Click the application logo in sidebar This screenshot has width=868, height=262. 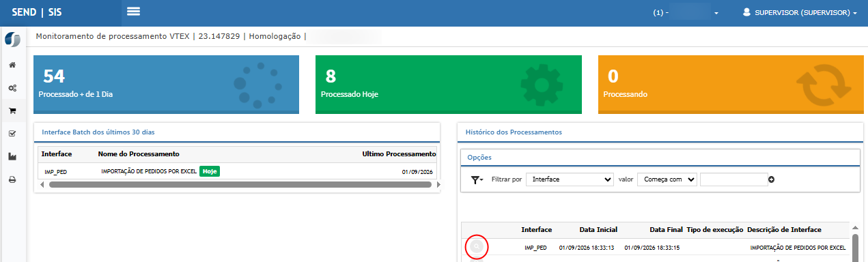click(12, 39)
